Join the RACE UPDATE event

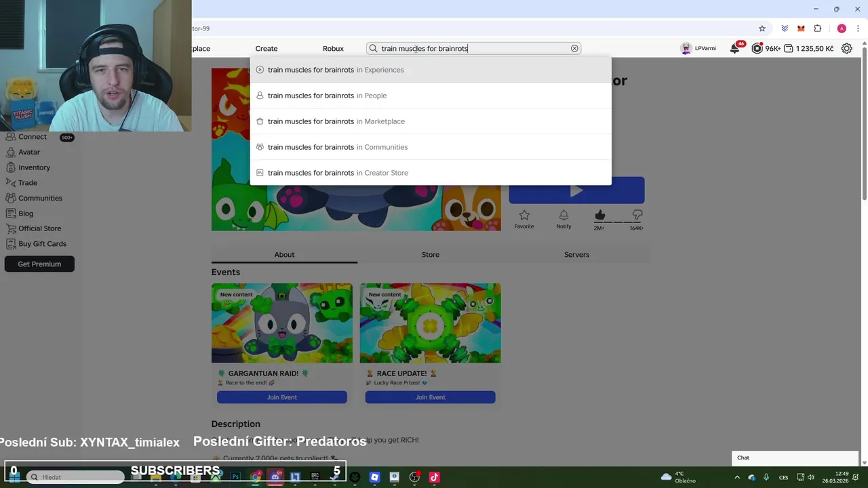(x=431, y=397)
